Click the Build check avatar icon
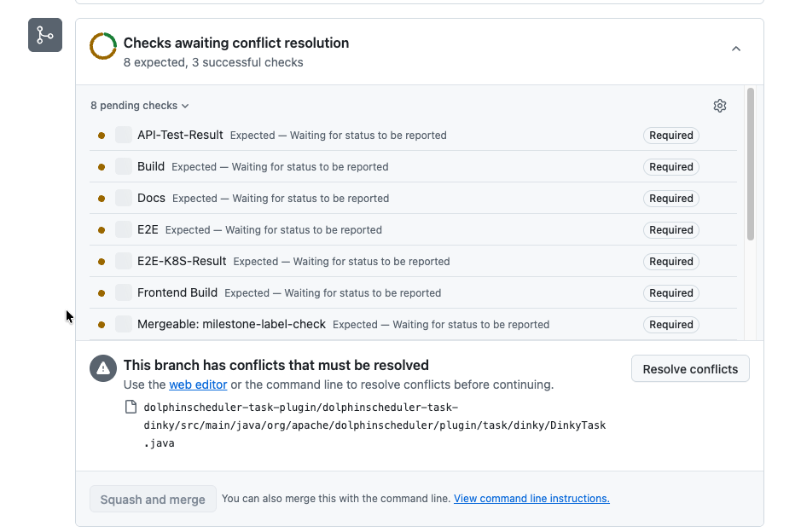801x532 pixels. pyautogui.click(x=124, y=166)
